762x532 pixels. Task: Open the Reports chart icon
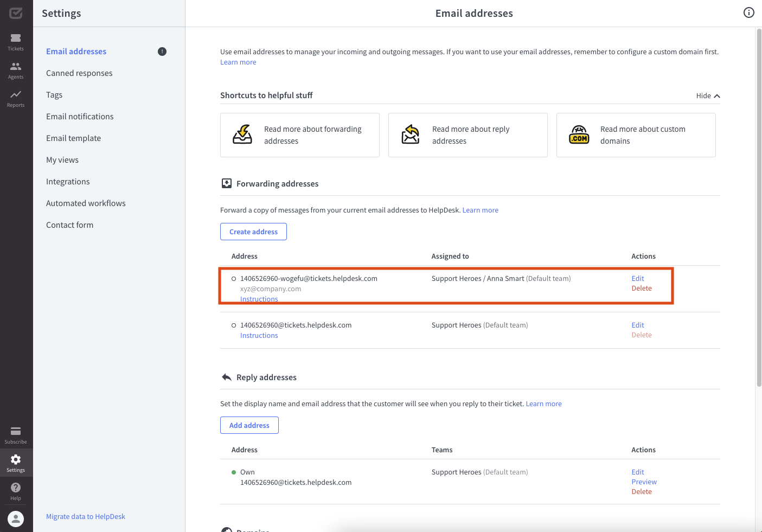(16, 98)
